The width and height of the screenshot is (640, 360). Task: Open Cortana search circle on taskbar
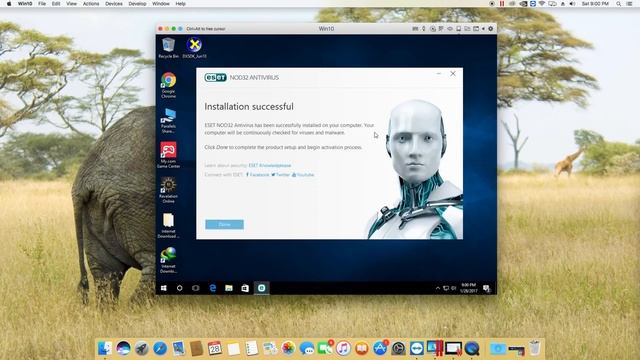180,288
